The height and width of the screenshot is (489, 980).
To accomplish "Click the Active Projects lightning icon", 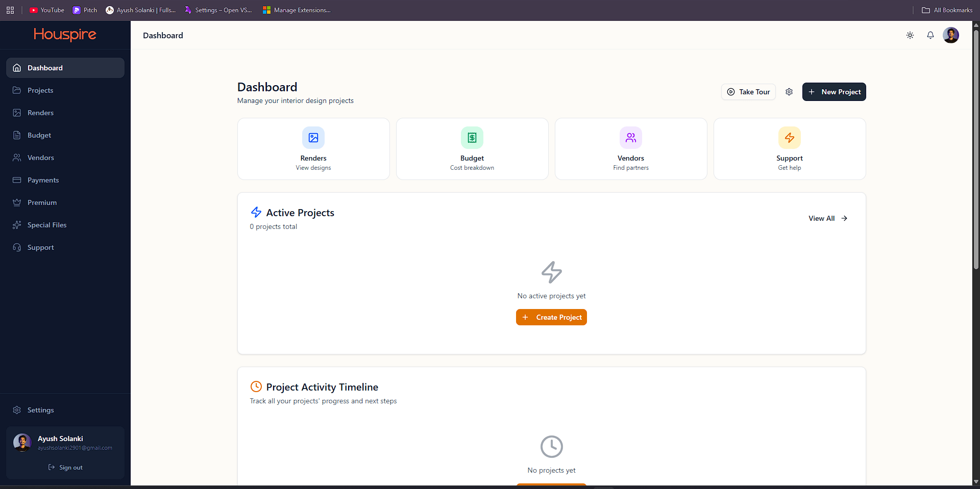I will tap(256, 212).
